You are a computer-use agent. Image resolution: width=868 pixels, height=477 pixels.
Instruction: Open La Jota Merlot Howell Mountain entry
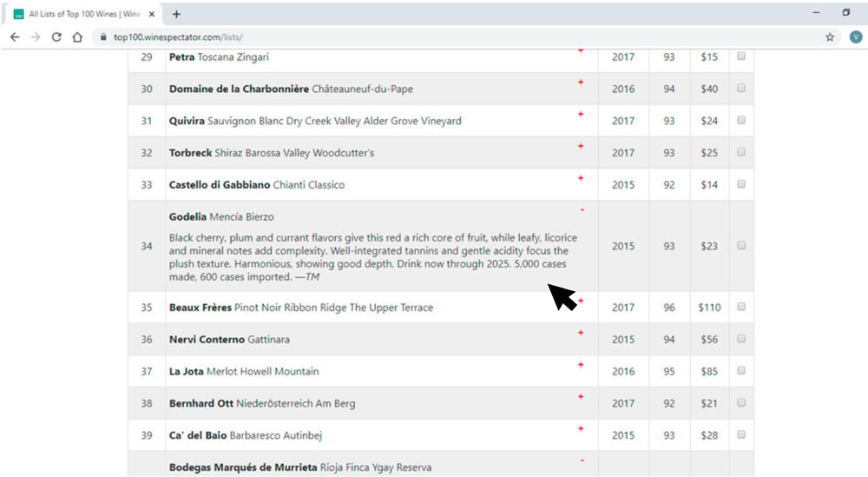tap(244, 372)
